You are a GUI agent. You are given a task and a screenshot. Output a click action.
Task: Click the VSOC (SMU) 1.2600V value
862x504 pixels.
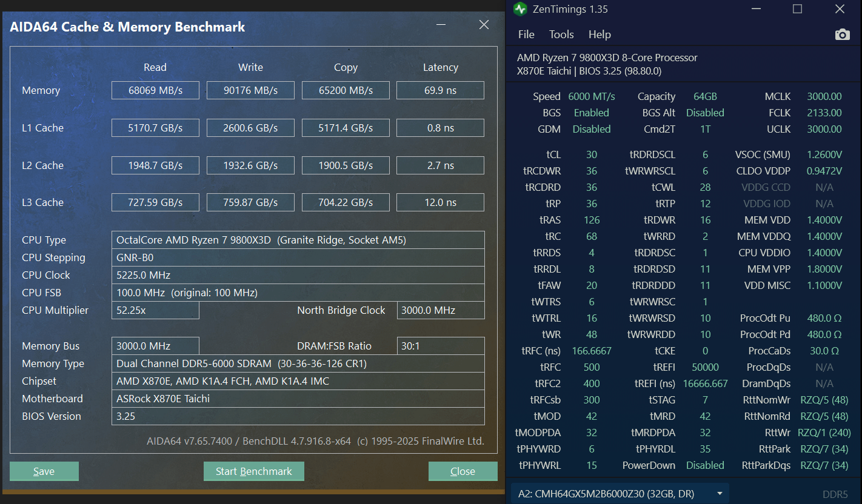[824, 154]
